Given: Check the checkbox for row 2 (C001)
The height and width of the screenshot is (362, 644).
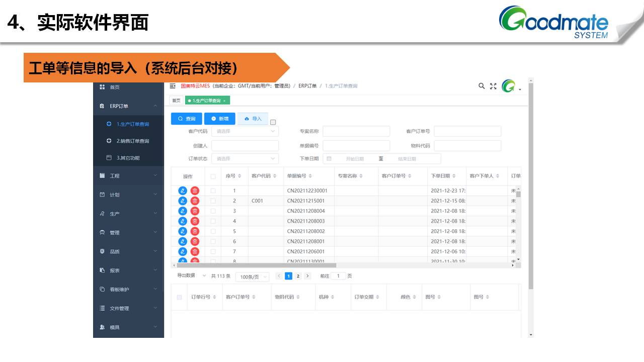Looking at the screenshot, I should click(x=213, y=201).
